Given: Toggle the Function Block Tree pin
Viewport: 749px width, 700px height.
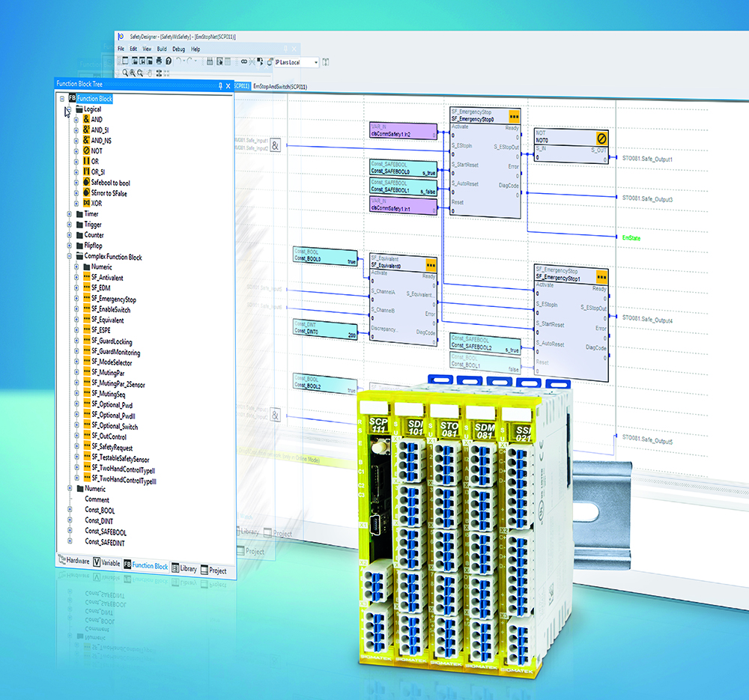Looking at the screenshot, I should coord(220,85).
